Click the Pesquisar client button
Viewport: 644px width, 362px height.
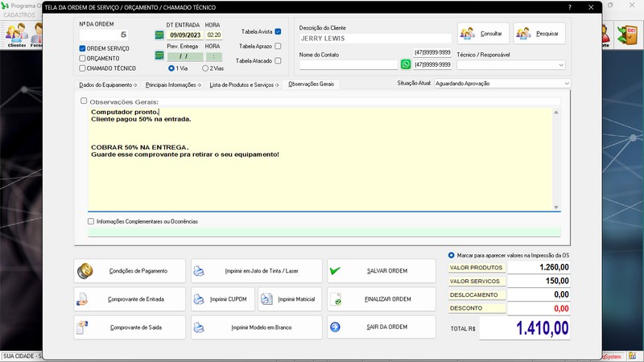point(539,33)
